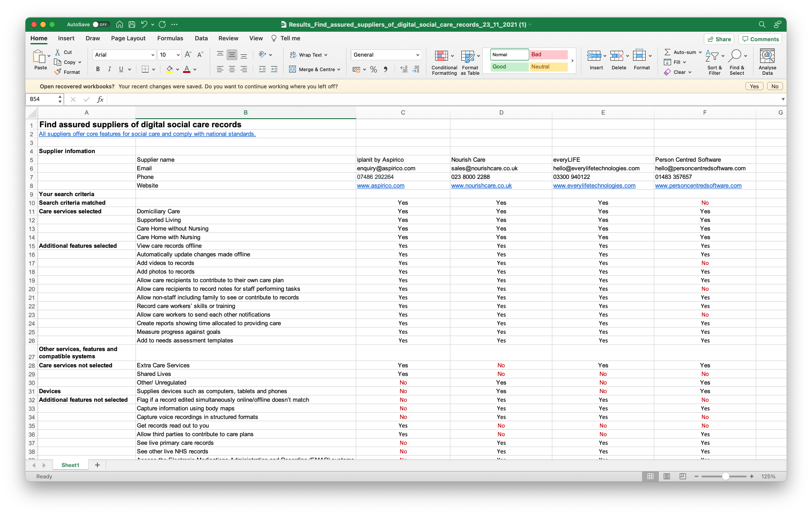The image size is (812, 515).
Task: Click the Undo arrow icon
Action: tap(144, 24)
